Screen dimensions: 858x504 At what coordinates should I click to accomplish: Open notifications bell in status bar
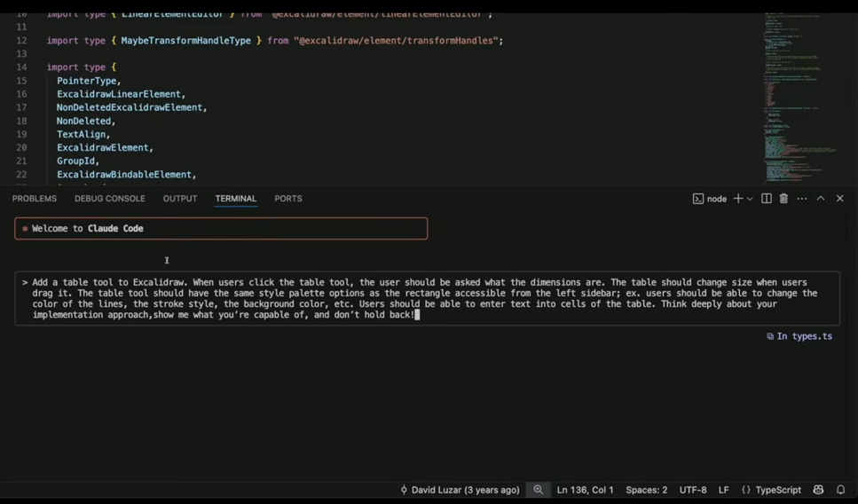(x=840, y=490)
